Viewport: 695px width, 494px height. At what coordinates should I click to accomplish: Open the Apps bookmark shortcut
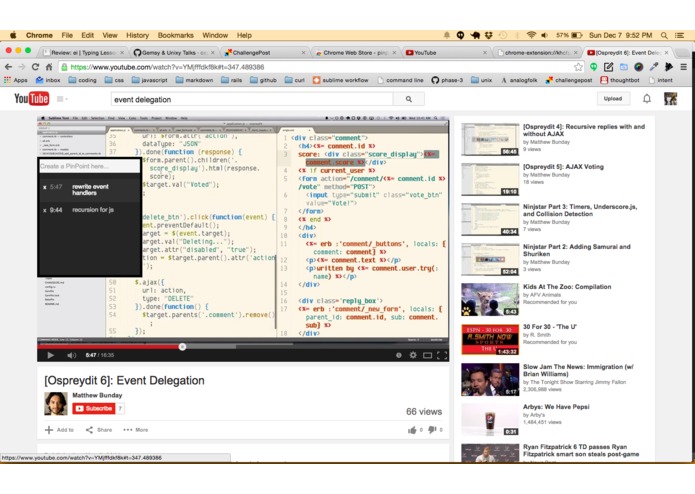click(16, 80)
